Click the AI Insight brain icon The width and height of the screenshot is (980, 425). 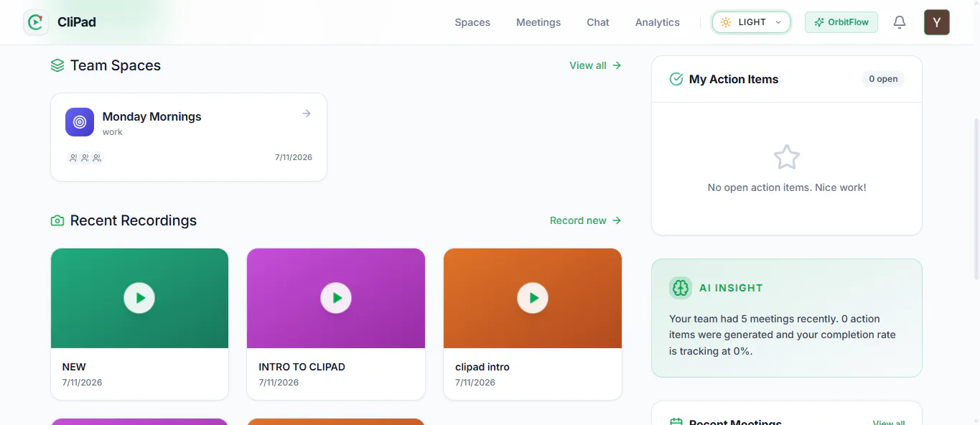[681, 288]
